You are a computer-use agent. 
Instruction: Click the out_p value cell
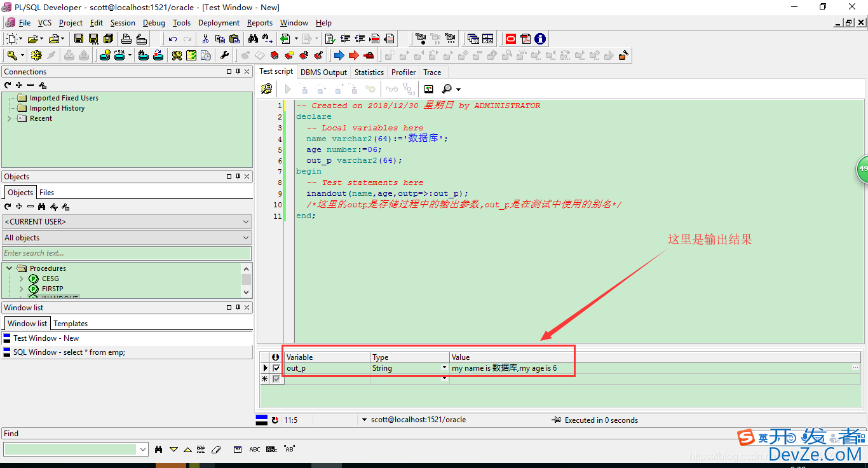point(651,368)
